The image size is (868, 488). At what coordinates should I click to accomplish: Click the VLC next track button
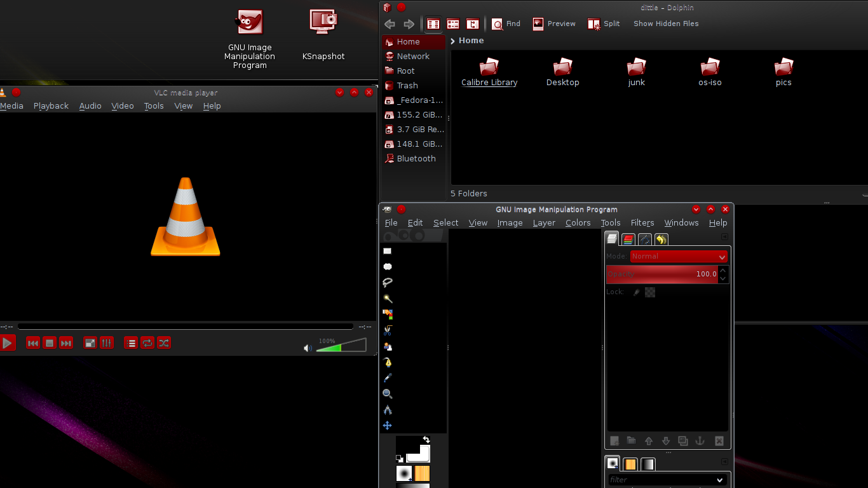click(66, 343)
